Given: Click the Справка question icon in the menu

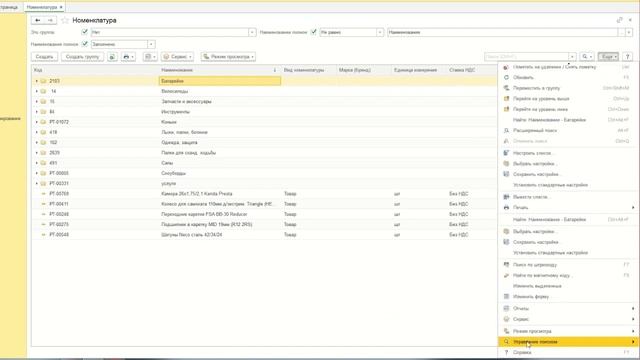Looking at the screenshot, I should [506, 352].
